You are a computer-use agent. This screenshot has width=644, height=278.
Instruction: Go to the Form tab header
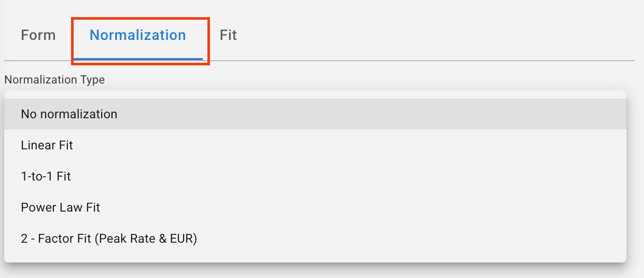(x=38, y=35)
